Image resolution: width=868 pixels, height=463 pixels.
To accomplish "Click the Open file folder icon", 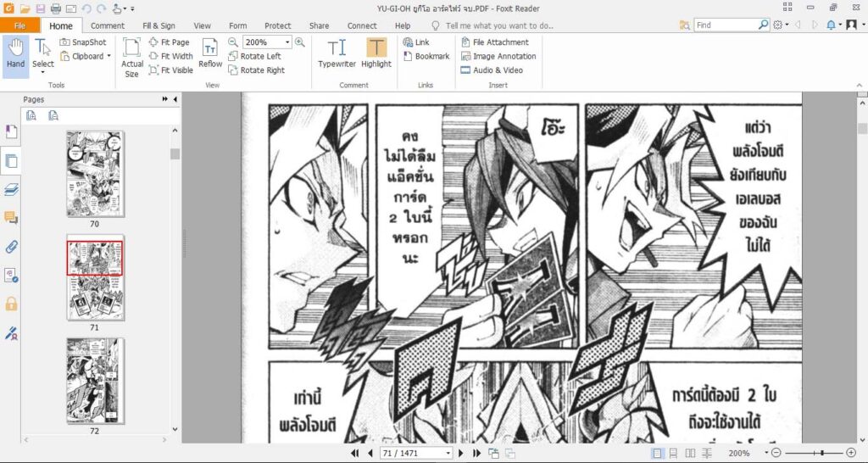I will (25, 8).
